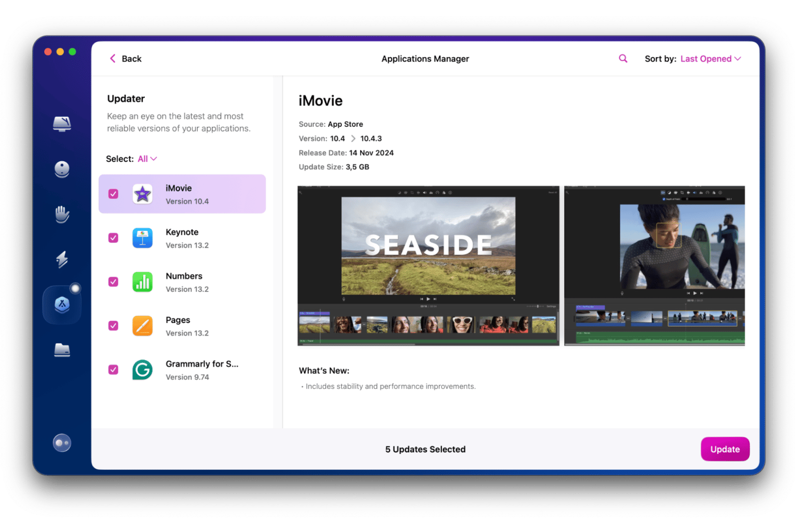Viewport: 795px width, 532px height.
Task: Open the Applications sidebar icon
Action: [x=62, y=305]
